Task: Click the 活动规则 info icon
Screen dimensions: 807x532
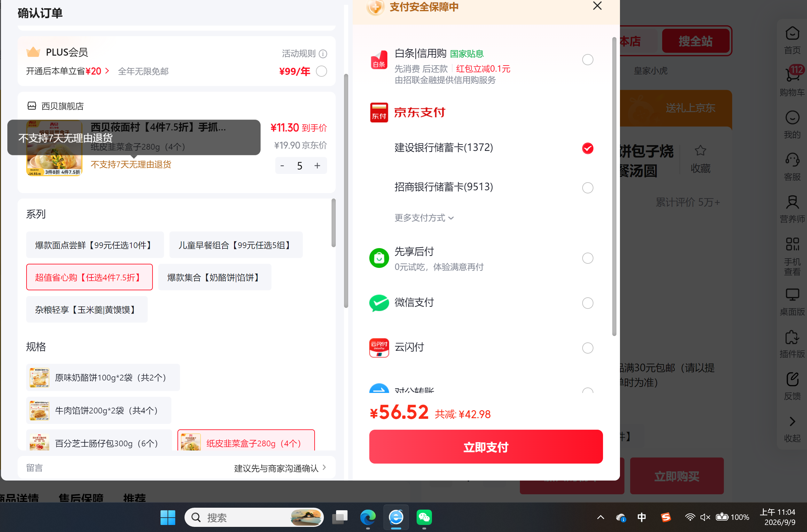Action: click(323, 54)
